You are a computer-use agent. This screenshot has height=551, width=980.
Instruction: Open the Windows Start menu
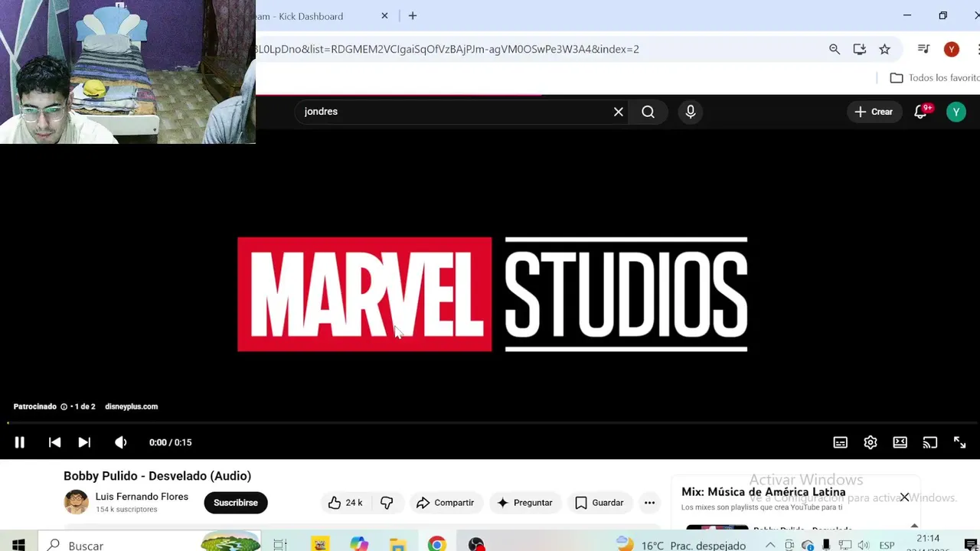18,545
